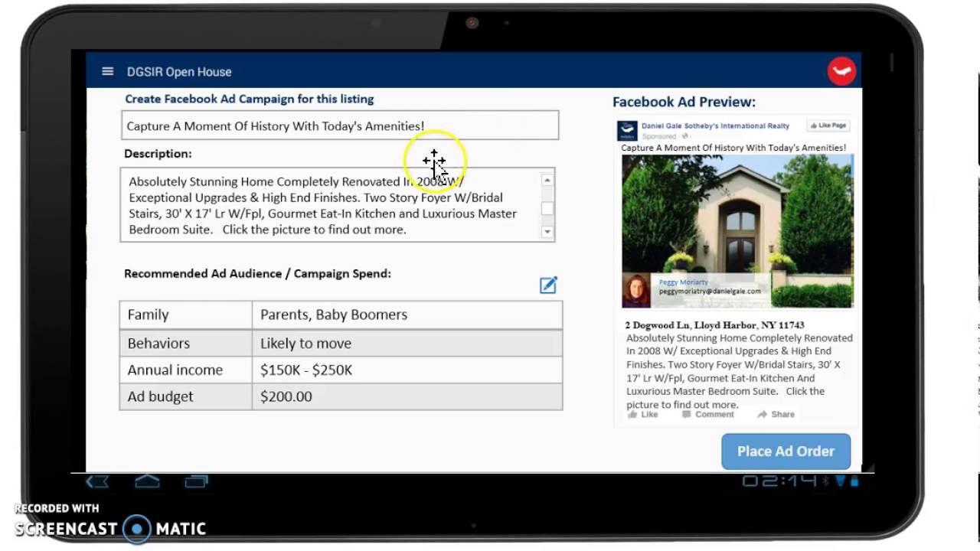This screenshot has height=551, width=980.
Task: Open the Peggy Moriarty agent link
Action: pos(684,282)
